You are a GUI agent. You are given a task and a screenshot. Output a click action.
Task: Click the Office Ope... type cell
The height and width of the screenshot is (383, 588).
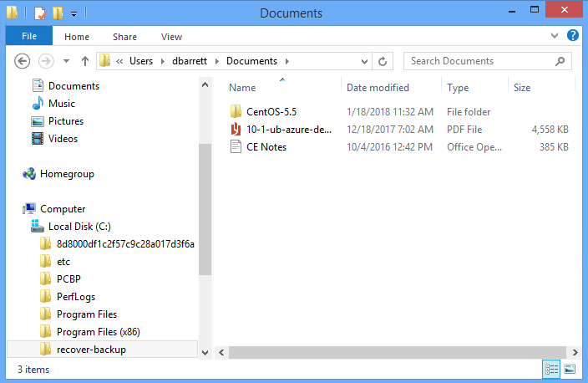pyautogui.click(x=474, y=147)
